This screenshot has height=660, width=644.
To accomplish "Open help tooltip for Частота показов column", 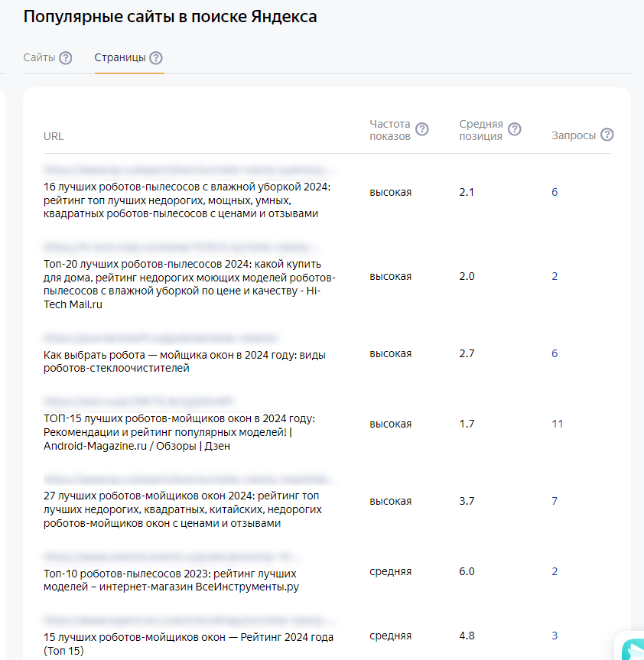I will [x=422, y=129].
